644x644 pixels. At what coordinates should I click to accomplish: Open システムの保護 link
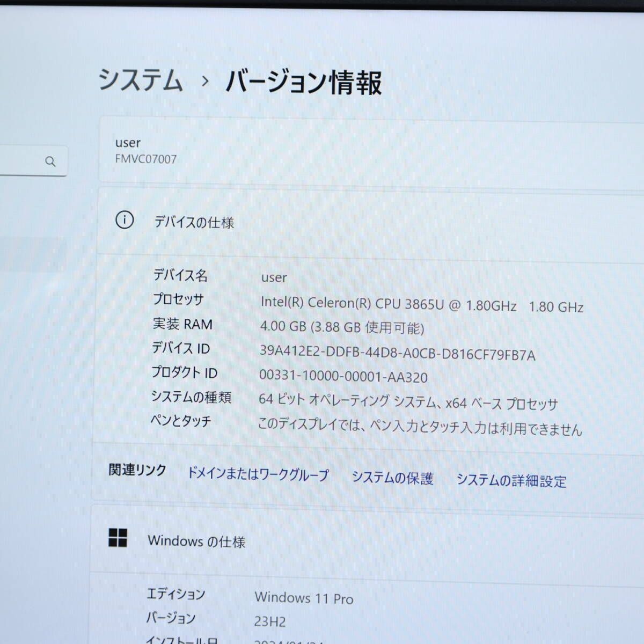392,478
